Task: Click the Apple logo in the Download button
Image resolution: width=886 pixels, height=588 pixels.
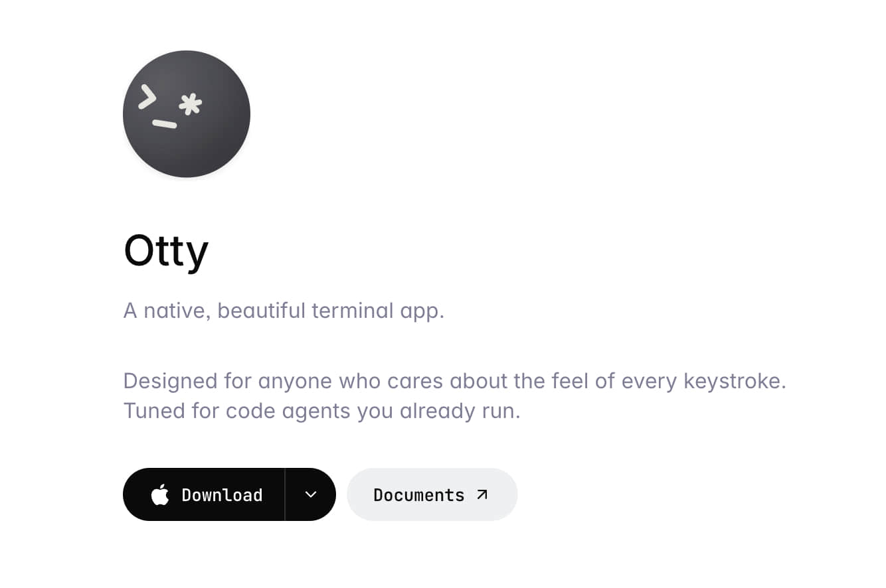Action: 160,494
